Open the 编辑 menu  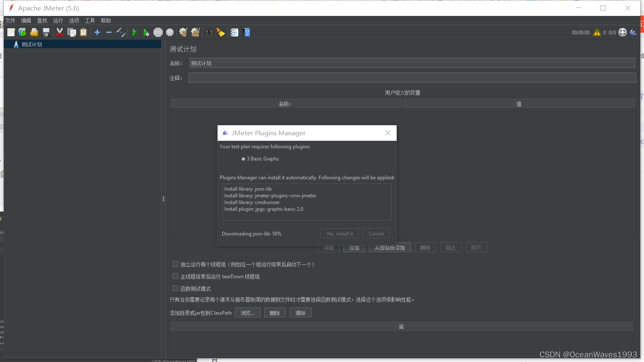pyautogui.click(x=26, y=21)
